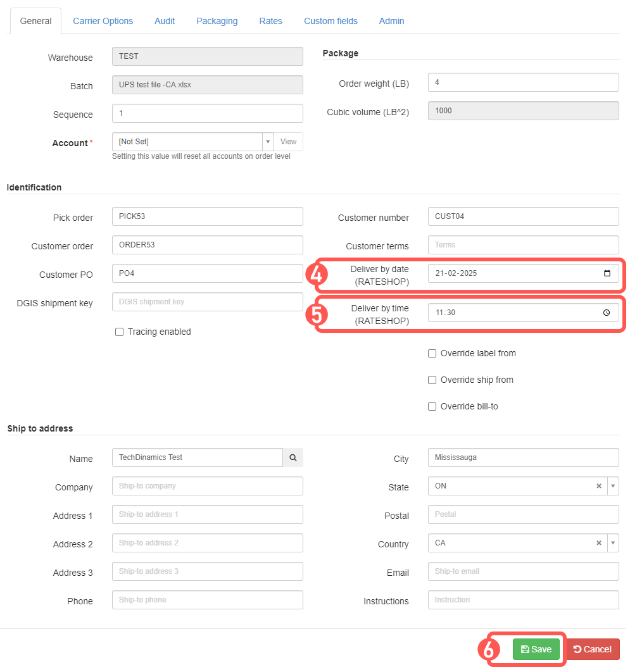This screenshot has width=630, height=672.
Task: Focus the Ship-to company field
Action: (x=208, y=486)
